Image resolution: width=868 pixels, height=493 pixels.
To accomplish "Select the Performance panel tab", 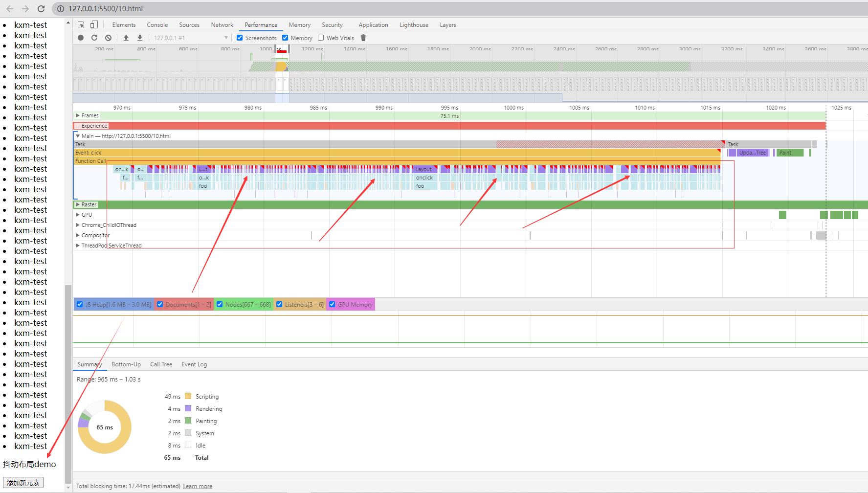I will (261, 25).
